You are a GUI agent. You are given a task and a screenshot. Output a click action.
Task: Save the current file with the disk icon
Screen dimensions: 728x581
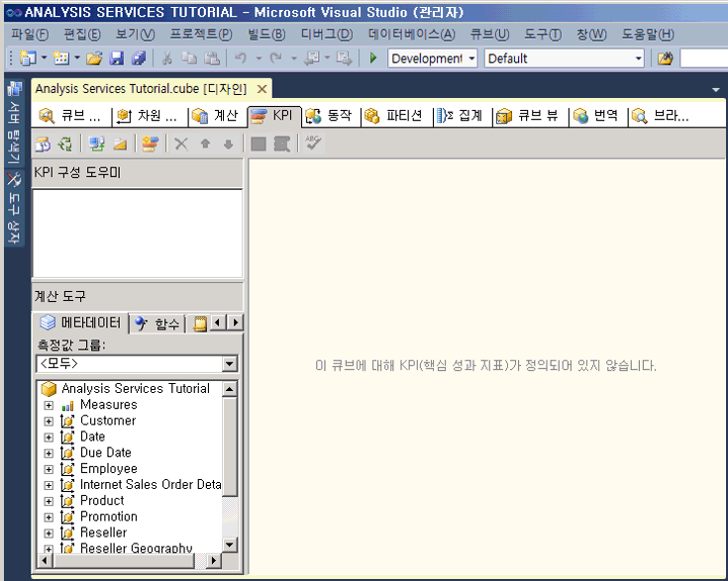[x=117, y=58]
